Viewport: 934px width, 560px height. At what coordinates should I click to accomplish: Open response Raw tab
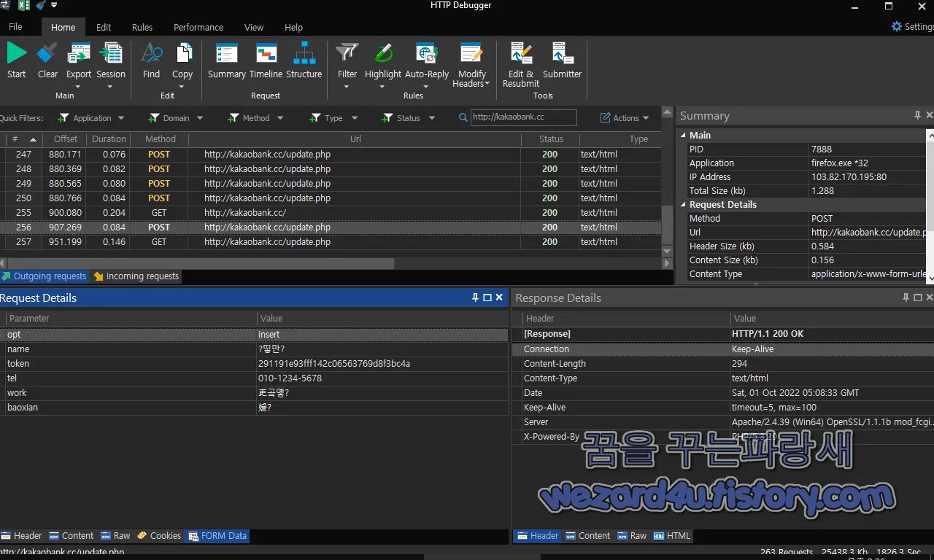click(x=632, y=536)
